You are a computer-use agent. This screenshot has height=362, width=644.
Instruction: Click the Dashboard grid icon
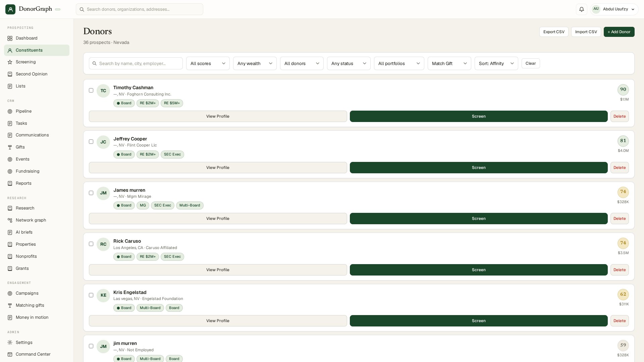pyautogui.click(x=10, y=38)
